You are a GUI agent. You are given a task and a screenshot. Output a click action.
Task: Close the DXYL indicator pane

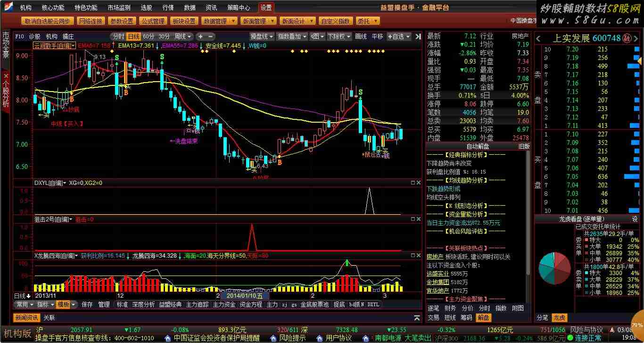coord(418,183)
